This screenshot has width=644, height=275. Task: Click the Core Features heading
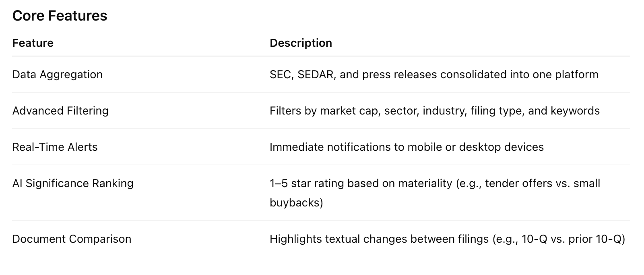[x=60, y=16]
